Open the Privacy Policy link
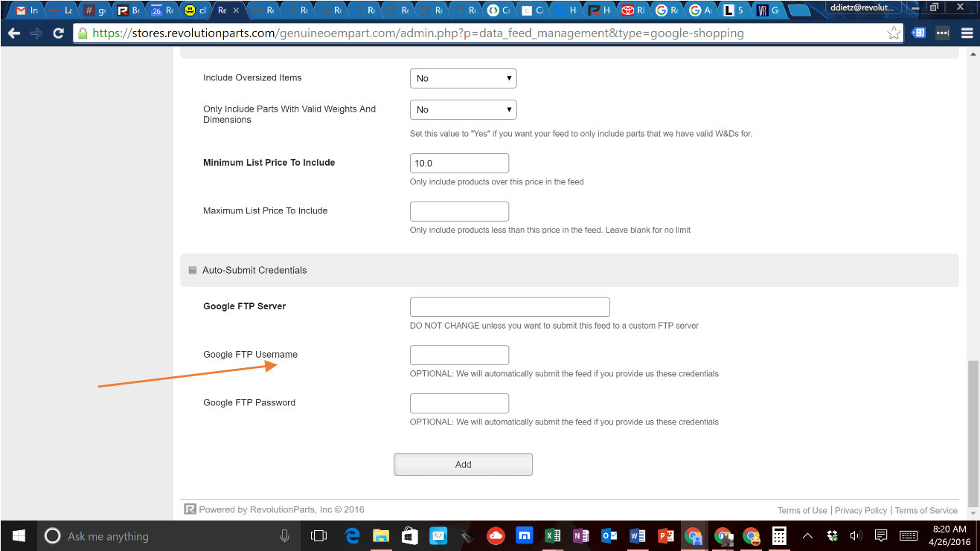 pos(861,510)
